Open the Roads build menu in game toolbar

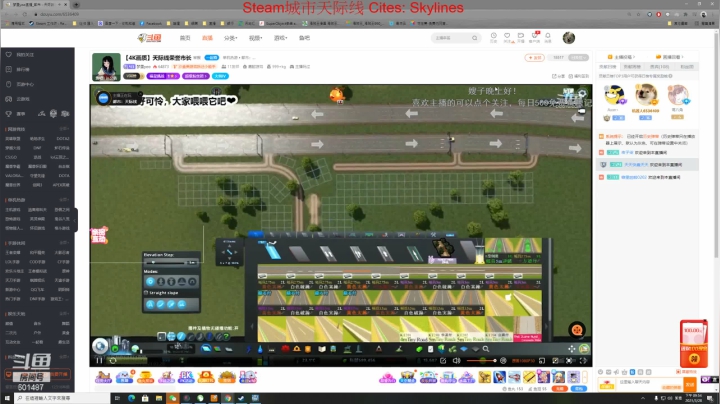206,349
